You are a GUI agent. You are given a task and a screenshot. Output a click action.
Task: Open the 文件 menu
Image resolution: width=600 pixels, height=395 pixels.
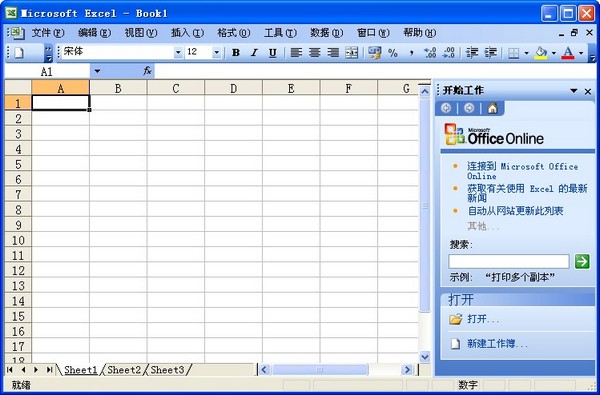coord(48,33)
